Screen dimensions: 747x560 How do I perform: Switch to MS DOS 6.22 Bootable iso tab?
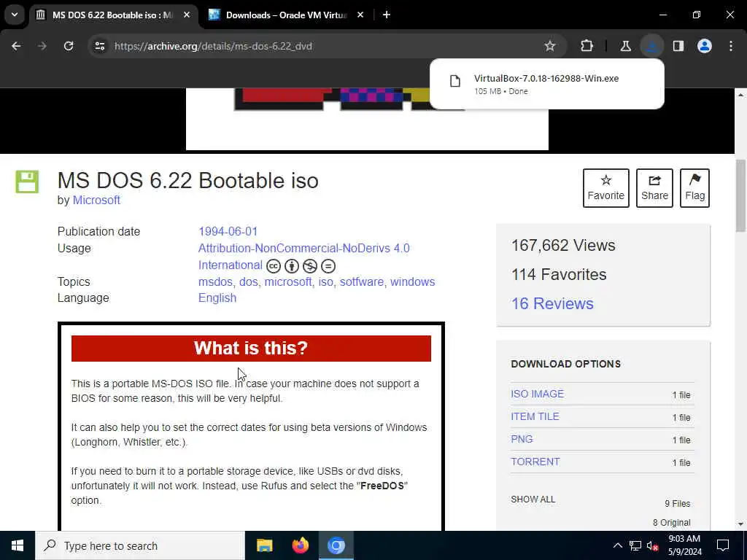(x=114, y=15)
